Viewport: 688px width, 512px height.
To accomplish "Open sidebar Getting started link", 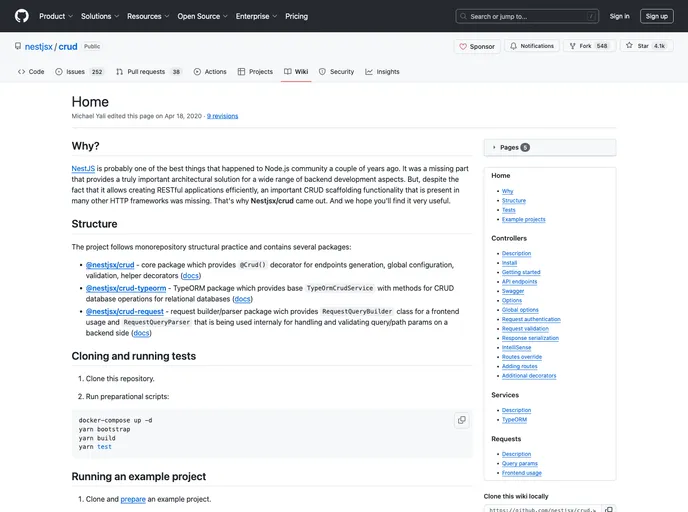I will [521, 272].
